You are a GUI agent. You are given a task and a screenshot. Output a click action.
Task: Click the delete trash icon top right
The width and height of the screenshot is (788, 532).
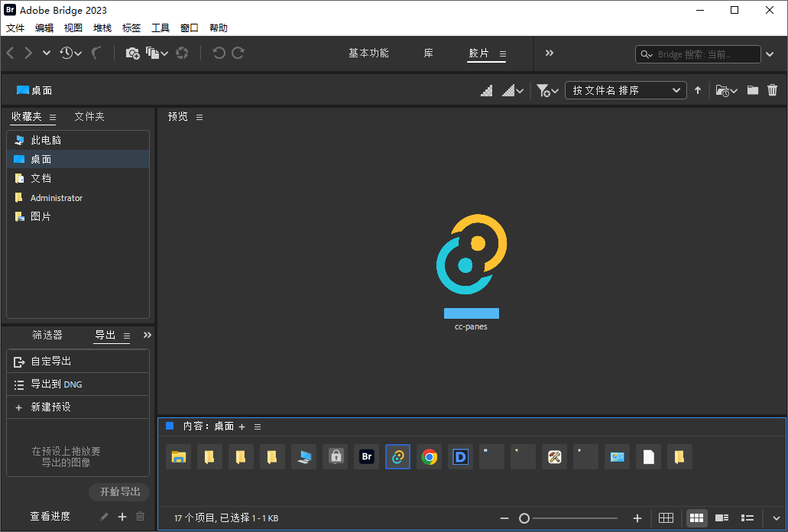pos(772,89)
